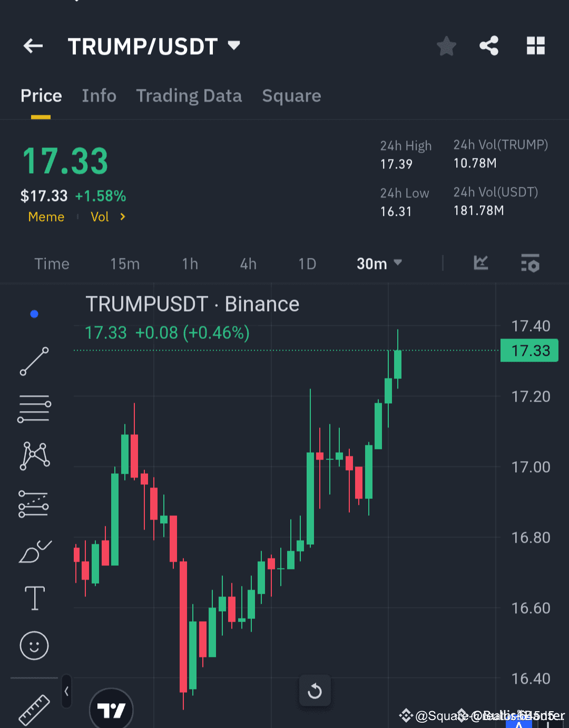569x728 pixels.
Task: Open the indicators chart icon
Action: coord(480,263)
